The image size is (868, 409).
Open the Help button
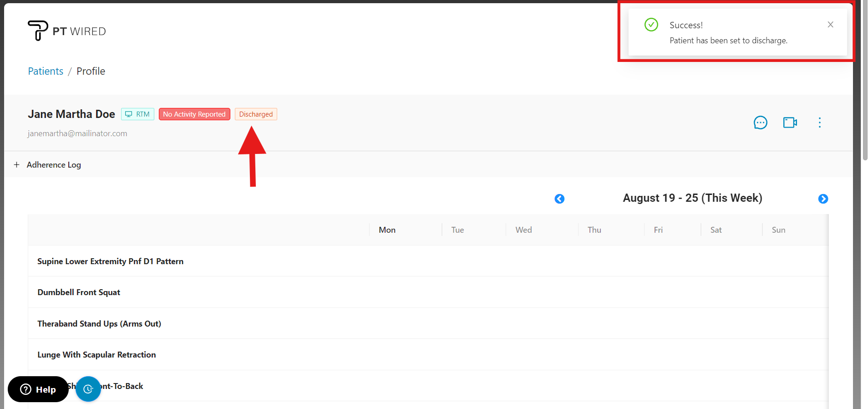(38, 389)
